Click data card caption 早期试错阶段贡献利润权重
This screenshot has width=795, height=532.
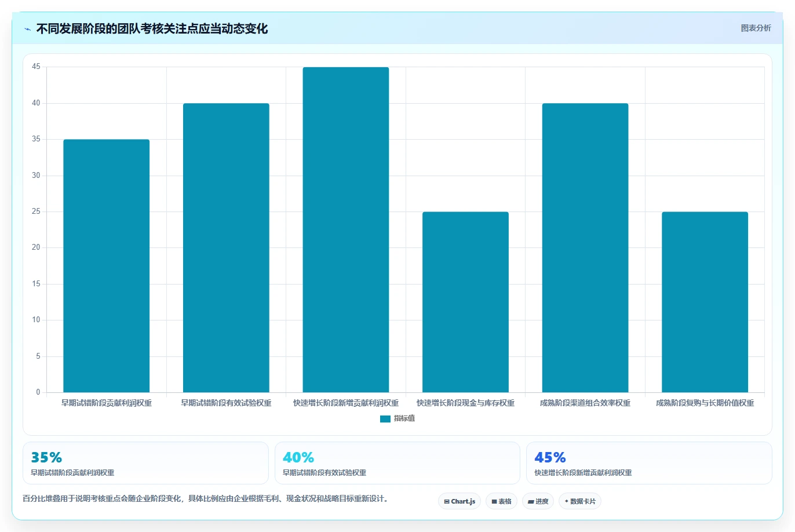72,473
